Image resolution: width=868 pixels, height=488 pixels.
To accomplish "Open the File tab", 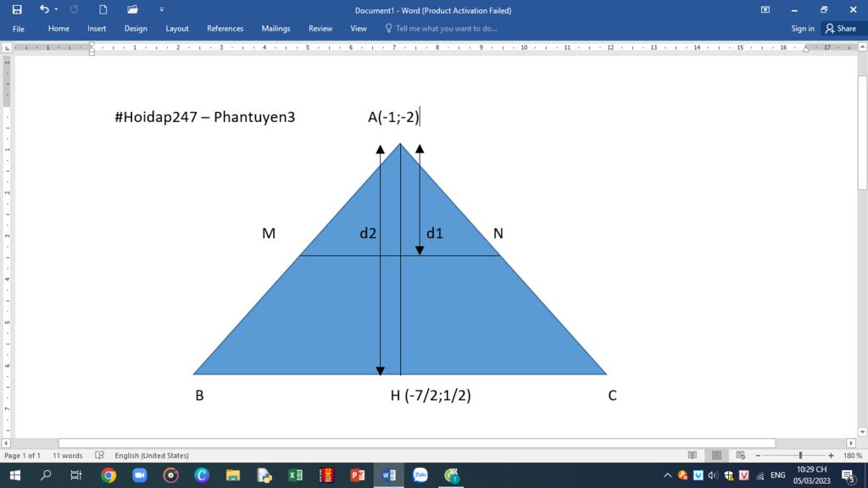I will click(x=19, y=29).
